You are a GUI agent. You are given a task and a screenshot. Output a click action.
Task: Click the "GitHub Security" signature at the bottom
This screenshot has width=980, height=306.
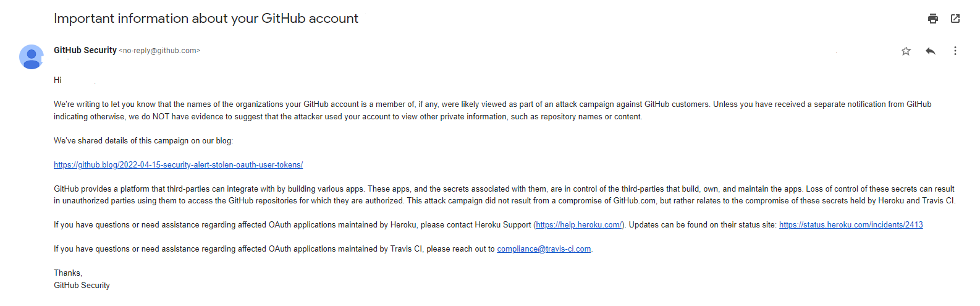pos(82,286)
